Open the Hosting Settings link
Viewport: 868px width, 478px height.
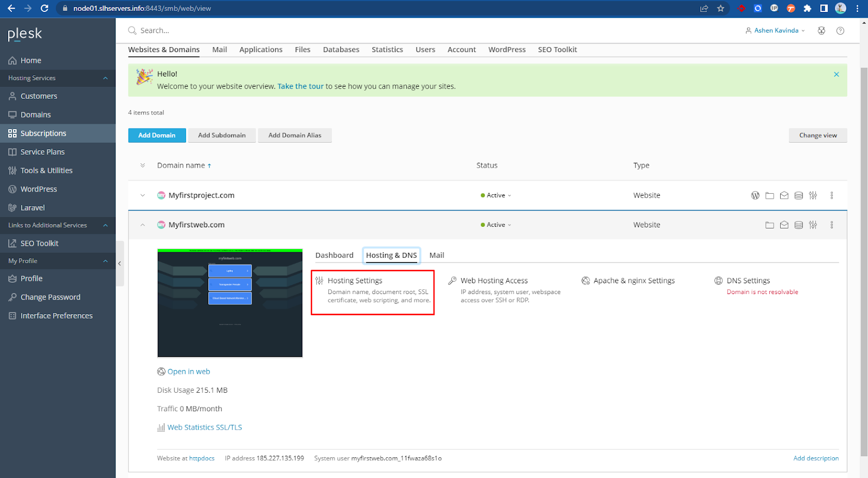[x=355, y=281]
